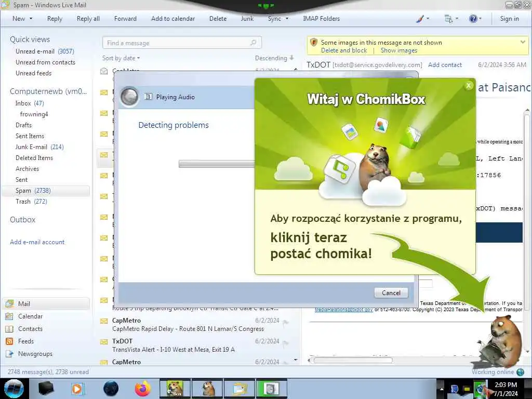Viewport: 532px width, 399px height.
Task: Click the Outbox header
Action: (22, 220)
